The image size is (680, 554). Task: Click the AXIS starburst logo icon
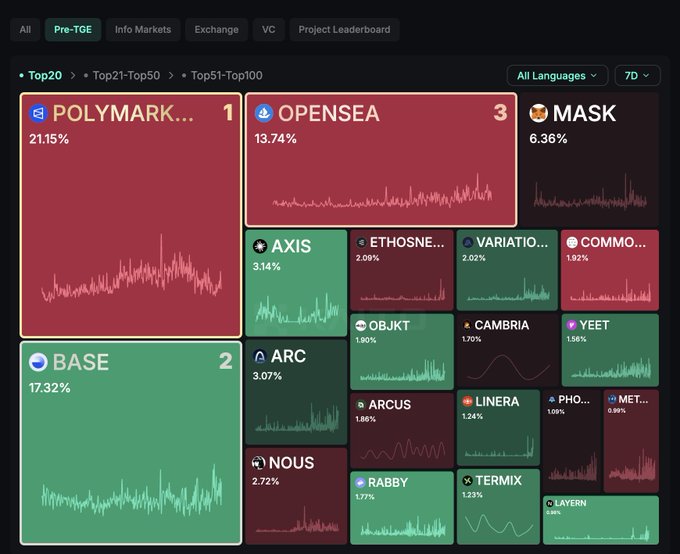click(x=260, y=246)
